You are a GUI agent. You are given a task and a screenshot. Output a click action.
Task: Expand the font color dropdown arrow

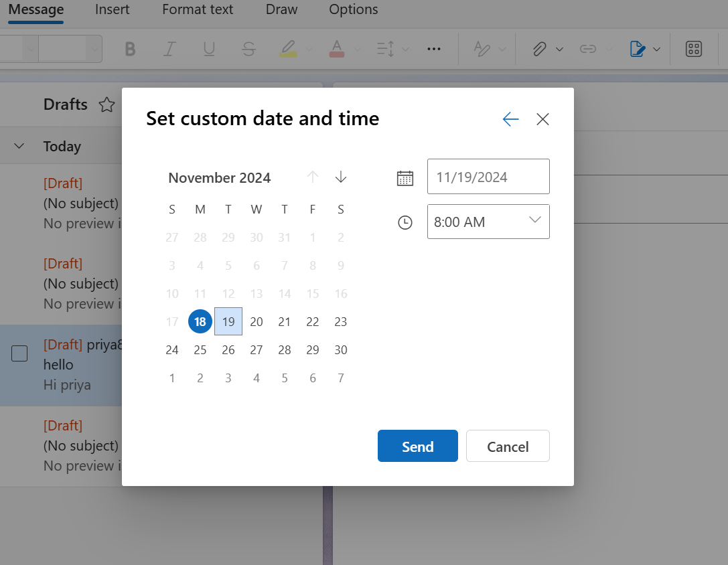point(356,48)
